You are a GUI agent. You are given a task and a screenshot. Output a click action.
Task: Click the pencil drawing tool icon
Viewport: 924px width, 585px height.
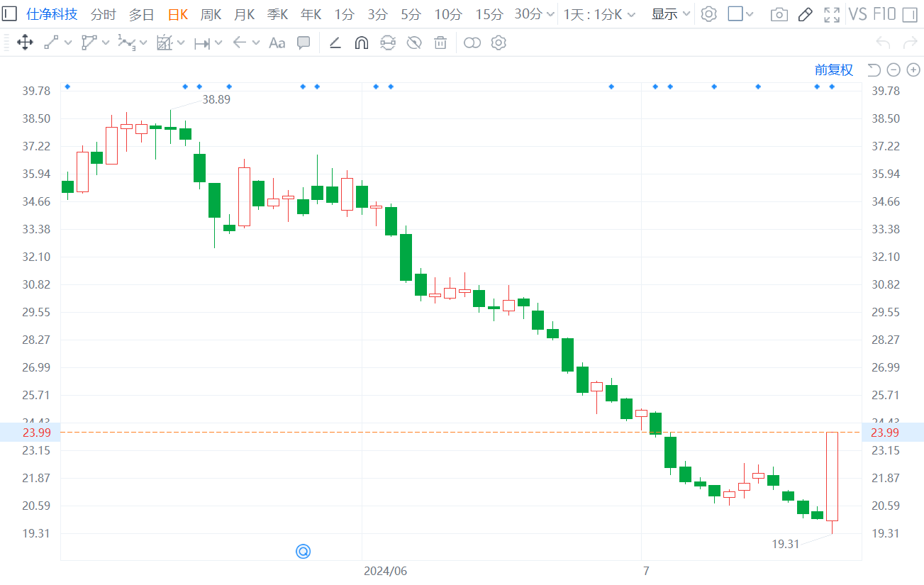click(805, 14)
